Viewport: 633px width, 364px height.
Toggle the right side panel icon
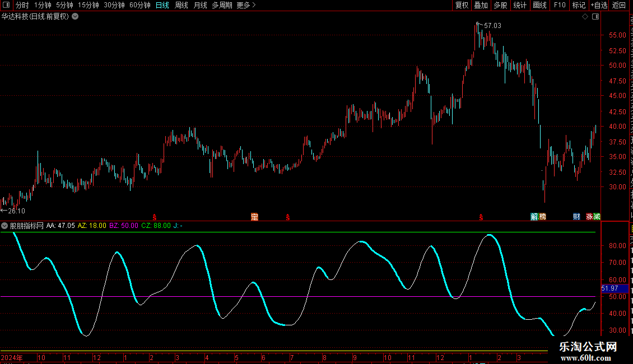(x=595, y=17)
